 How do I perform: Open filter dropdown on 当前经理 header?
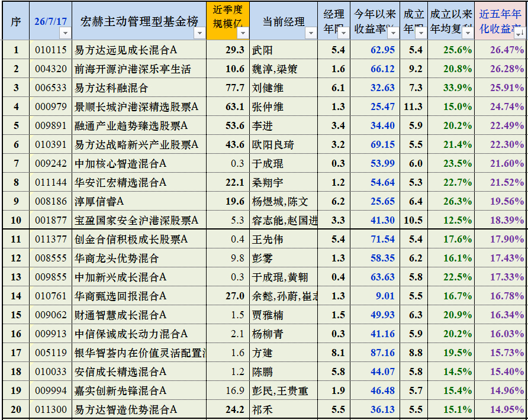click(x=311, y=33)
